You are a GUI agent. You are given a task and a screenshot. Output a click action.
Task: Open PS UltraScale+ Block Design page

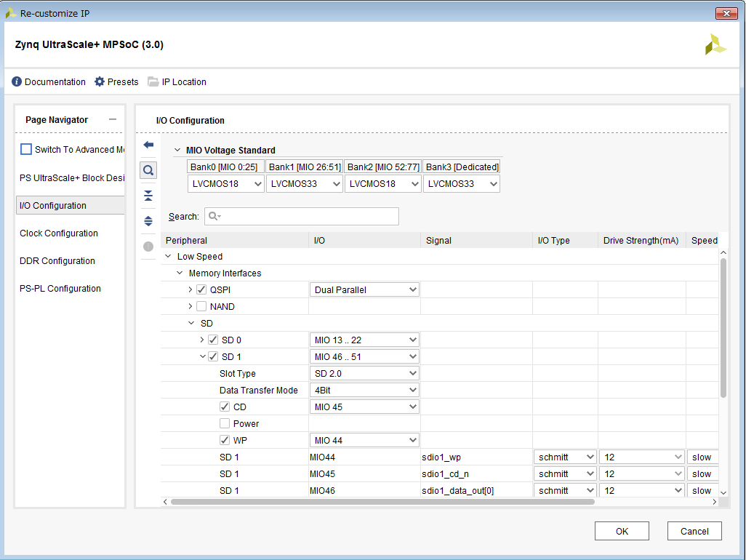71,178
